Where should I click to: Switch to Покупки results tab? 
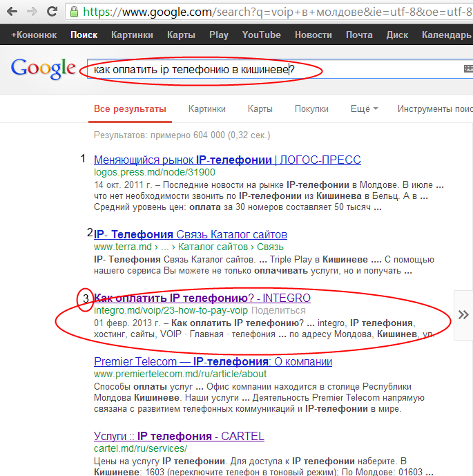(311, 109)
